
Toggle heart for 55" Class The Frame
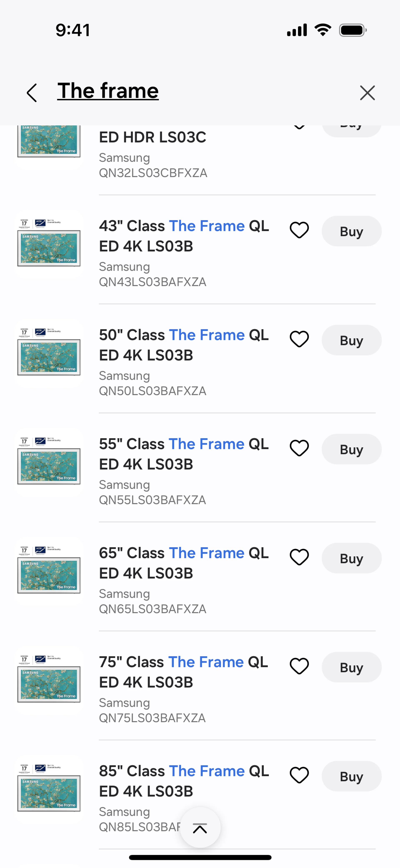coord(299,448)
